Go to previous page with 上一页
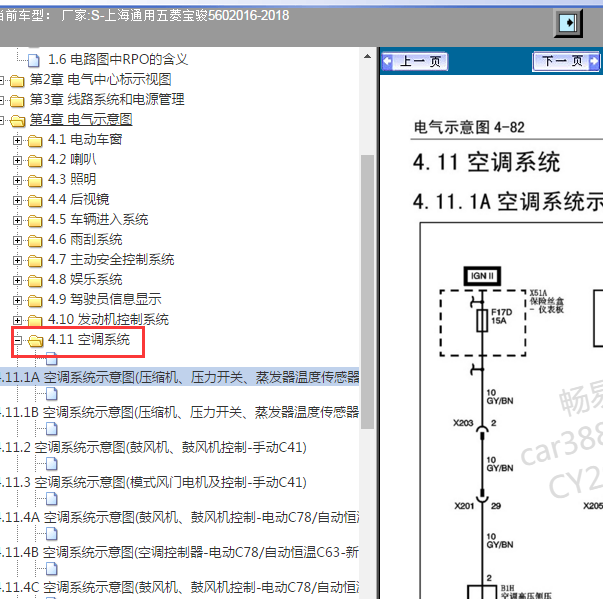 415,61
